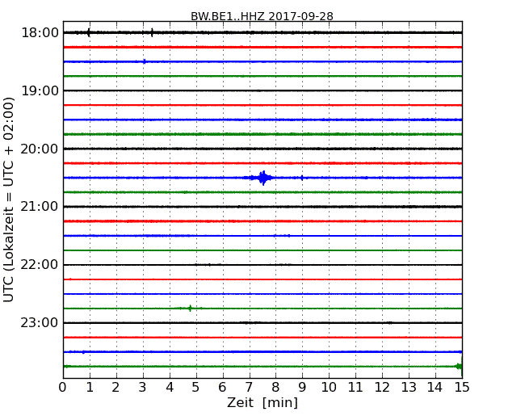Image resolution: width=525 pixels, height=420 pixels.
Task: Click the 18:00 time label
Action: [40, 33]
